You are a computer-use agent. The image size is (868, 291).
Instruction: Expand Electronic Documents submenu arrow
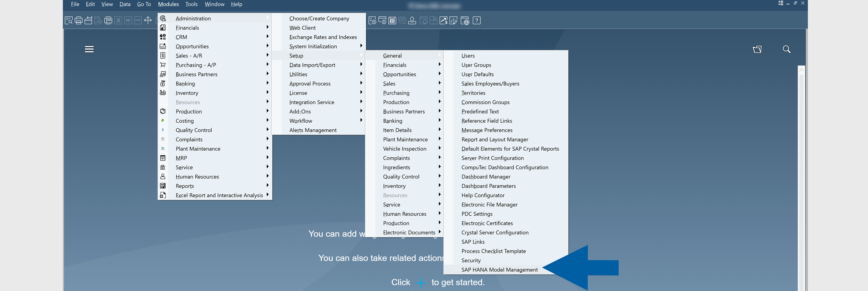point(440,232)
